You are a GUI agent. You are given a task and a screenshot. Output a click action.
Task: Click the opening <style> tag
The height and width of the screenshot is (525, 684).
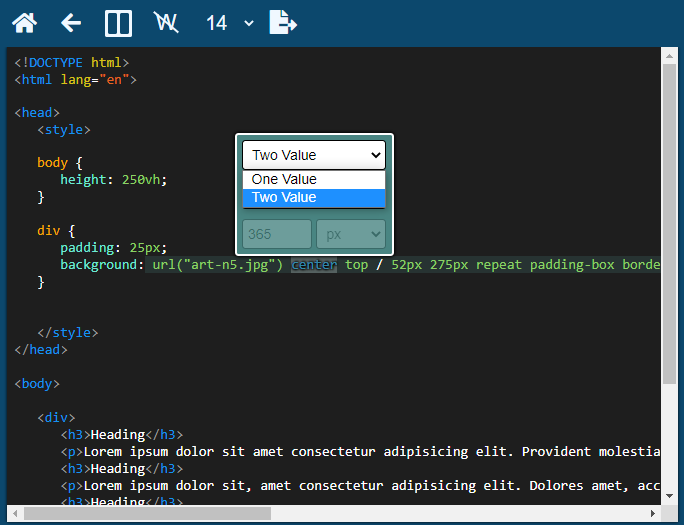coord(64,130)
